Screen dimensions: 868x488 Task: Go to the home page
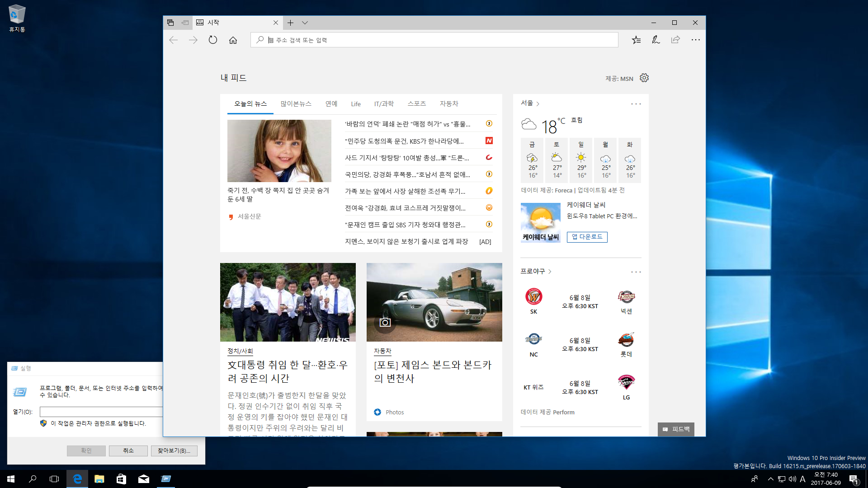(233, 40)
